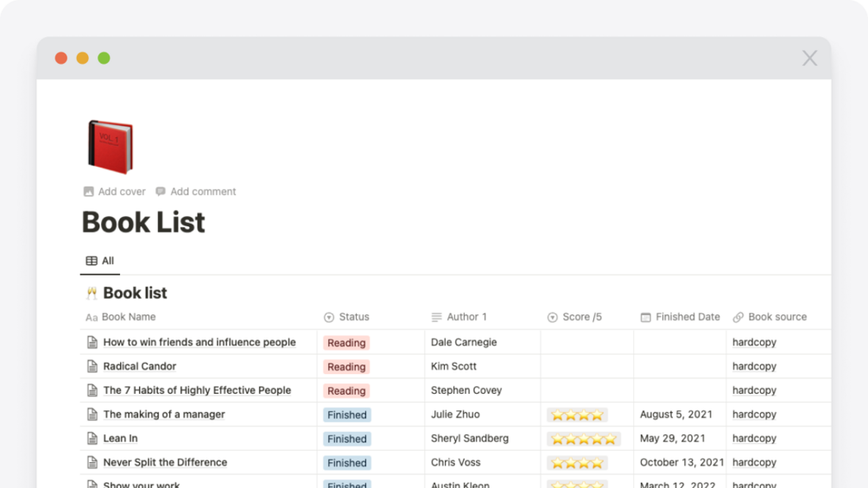
Task: Click the green window maximize dot
Action: [x=104, y=58]
